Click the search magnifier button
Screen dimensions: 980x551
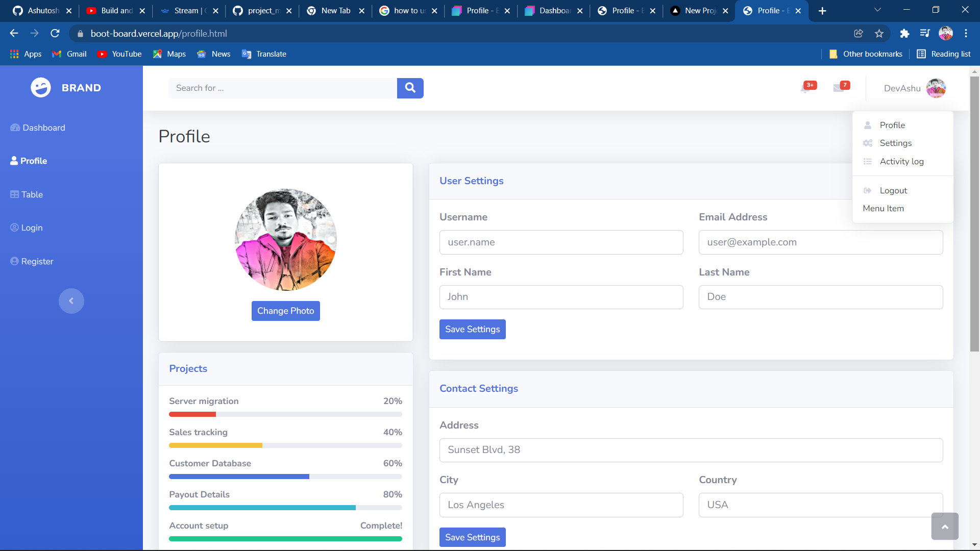pos(410,88)
